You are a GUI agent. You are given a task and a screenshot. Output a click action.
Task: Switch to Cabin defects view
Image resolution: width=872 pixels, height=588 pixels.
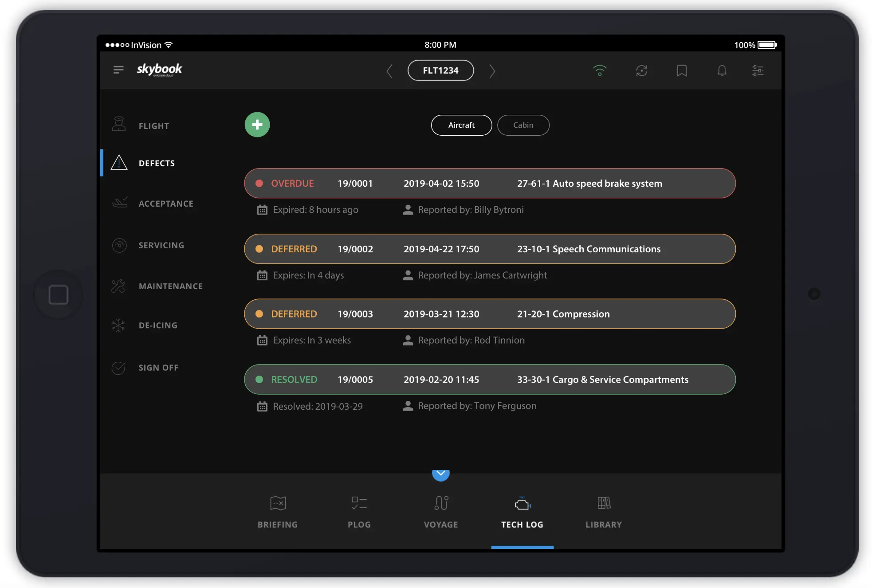pos(522,124)
